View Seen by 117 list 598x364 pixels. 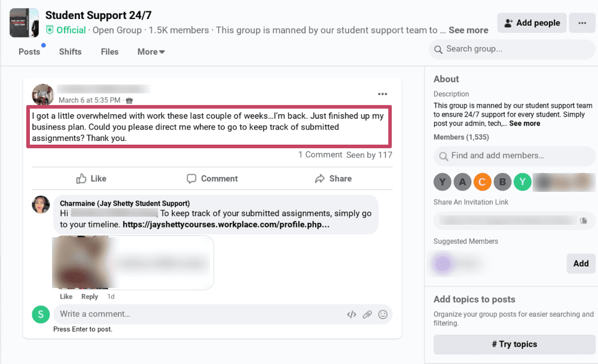pos(369,155)
